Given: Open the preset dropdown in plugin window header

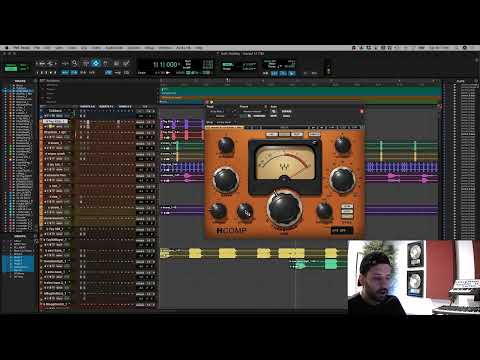Looking at the screenshot, I should click(252, 111).
